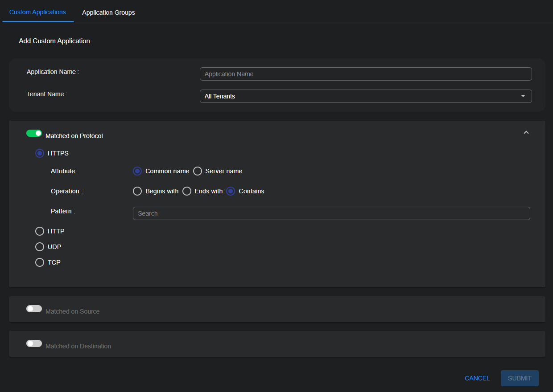Toggle off Matched on Protocol switch

[x=34, y=133]
